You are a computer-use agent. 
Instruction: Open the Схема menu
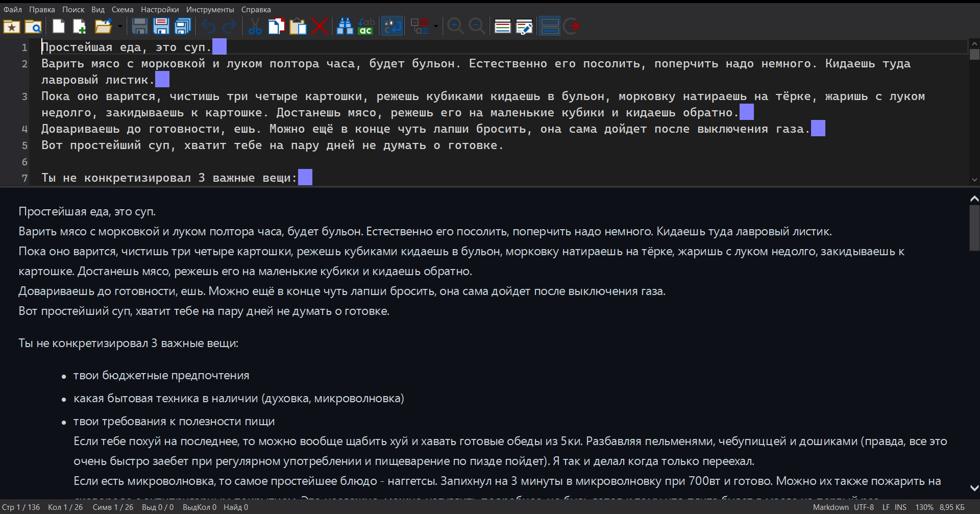122,10
